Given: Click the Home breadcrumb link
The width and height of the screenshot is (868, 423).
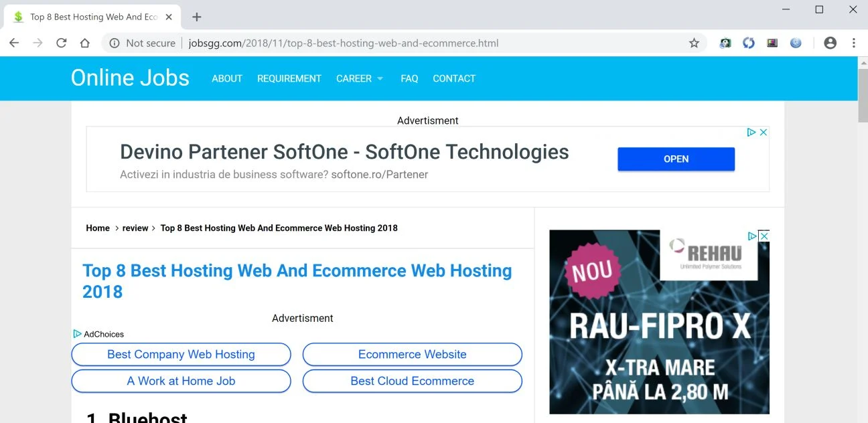Looking at the screenshot, I should 98,228.
